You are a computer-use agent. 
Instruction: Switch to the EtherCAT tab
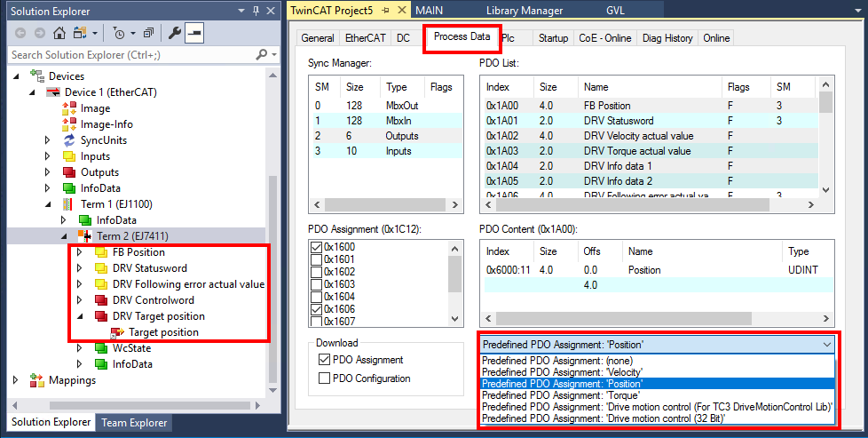click(366, 38)
